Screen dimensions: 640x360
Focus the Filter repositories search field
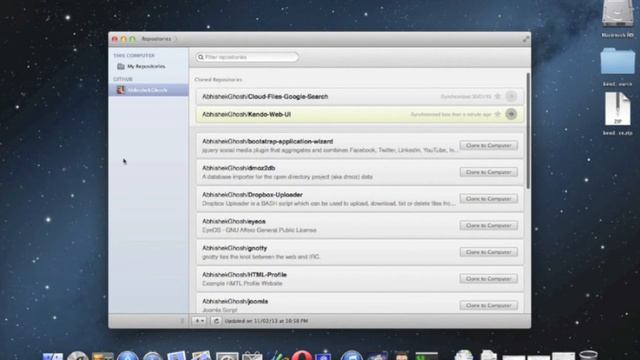click(247, 57)
